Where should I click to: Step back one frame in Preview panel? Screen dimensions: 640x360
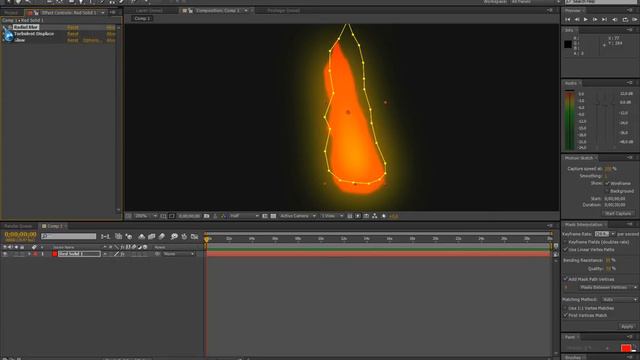577,19
